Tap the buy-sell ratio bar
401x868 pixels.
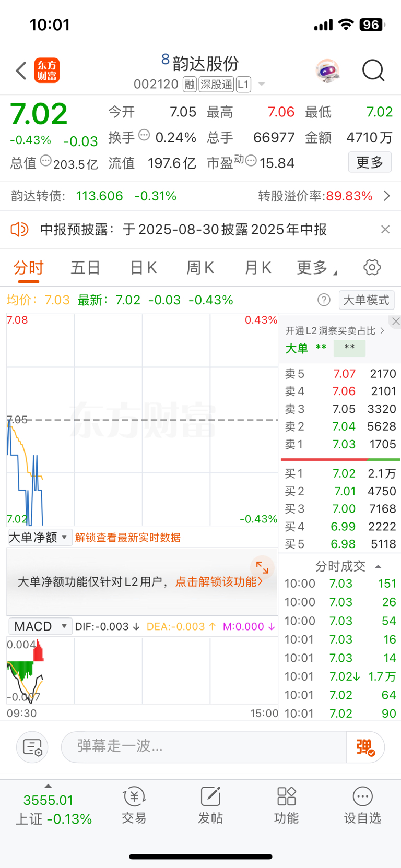tap(340, 459)
